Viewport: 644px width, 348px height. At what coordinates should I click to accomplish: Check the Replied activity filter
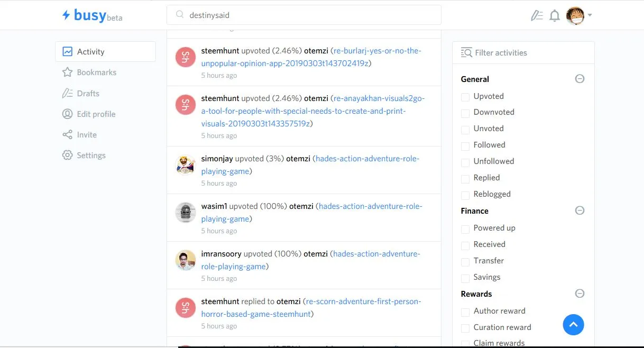[465, 178]
